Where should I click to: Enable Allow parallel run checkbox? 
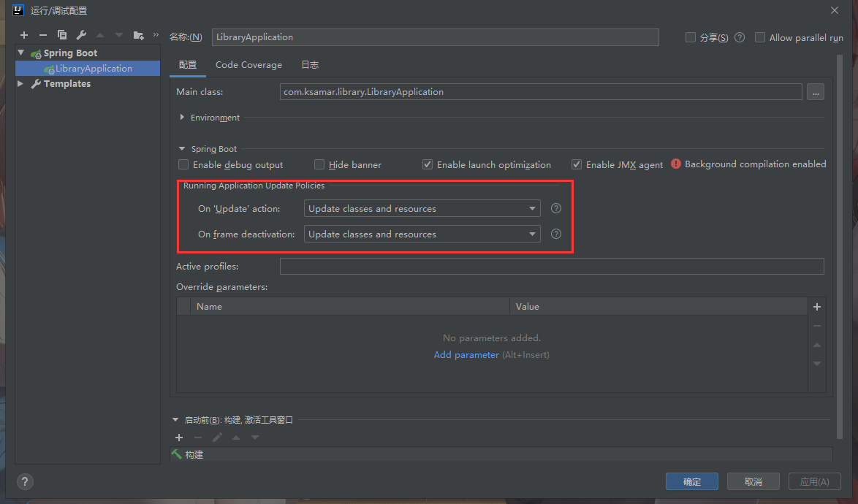pyautogui.click(x=760, y=37)
